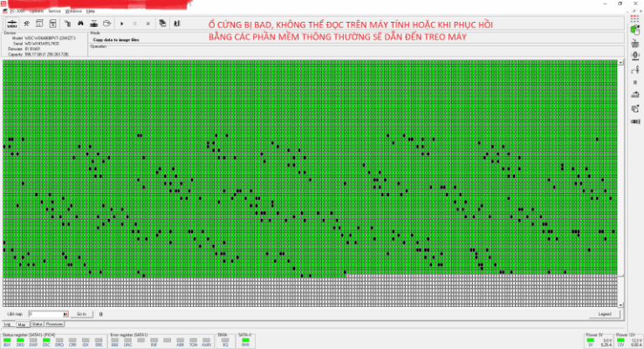Image resolution: width=644 pixels, height=349 pixels.
Task: Switch to the Status tab
Action: (37, 325)
